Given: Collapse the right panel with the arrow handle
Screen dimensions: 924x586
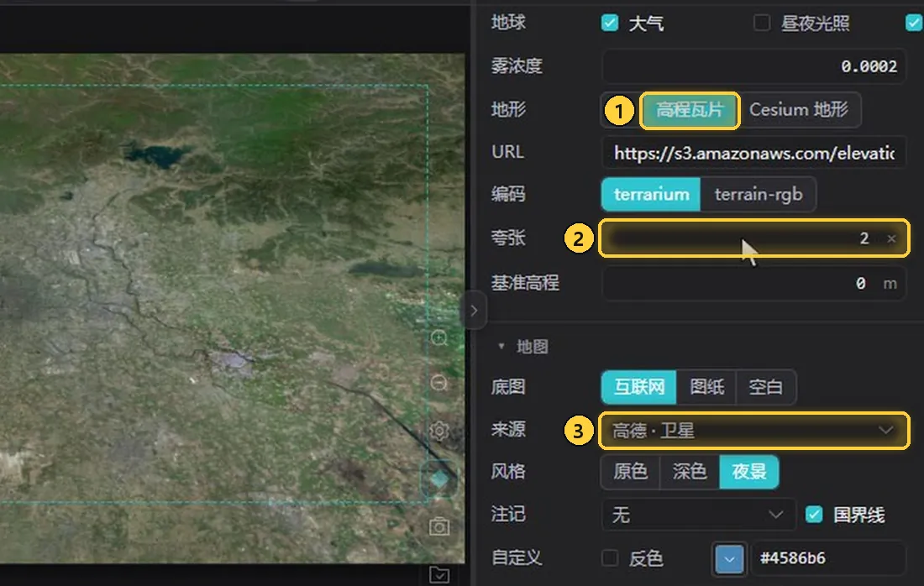Looking at the screenshot, I should (x=474, y=311).
